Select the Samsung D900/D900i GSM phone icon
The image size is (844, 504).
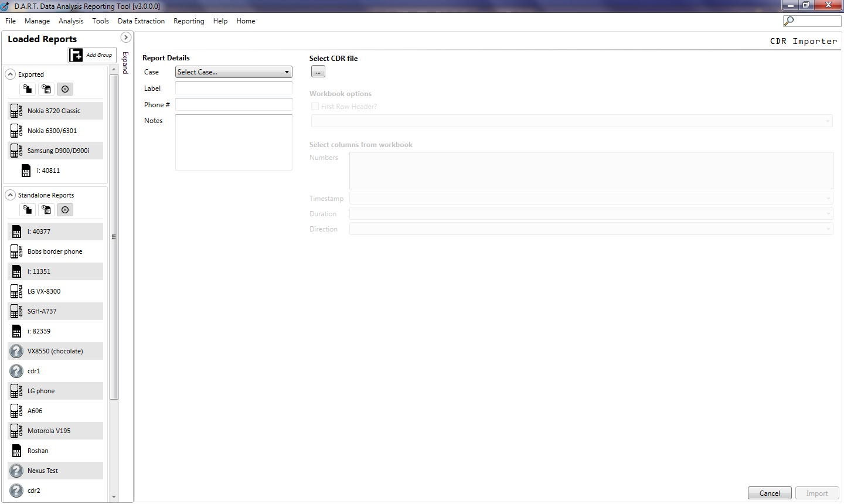point(16,151)
